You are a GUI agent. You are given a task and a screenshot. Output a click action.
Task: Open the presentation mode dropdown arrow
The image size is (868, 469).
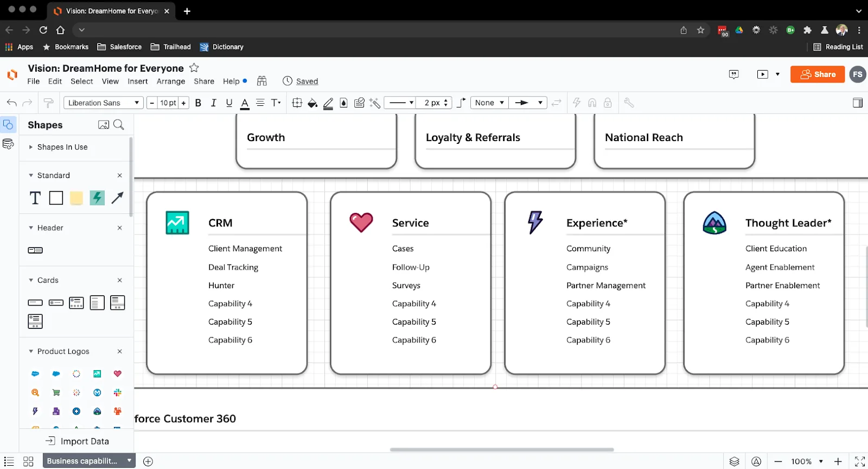point(777,74)
